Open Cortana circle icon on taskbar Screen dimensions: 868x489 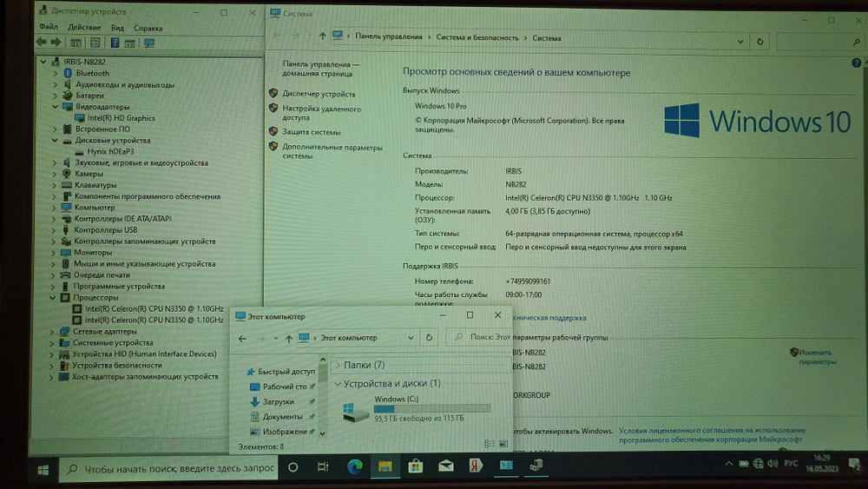pyautogui.click(x=293, y=468)
